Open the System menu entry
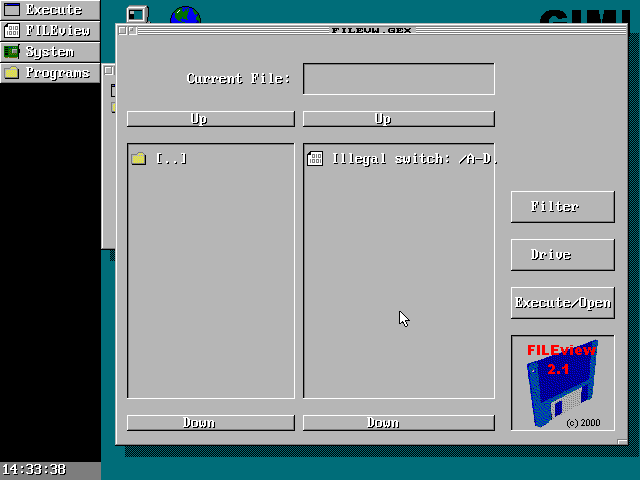Image resolution: width=640 pixels, height=480 pixels. (x=50, y=52)
